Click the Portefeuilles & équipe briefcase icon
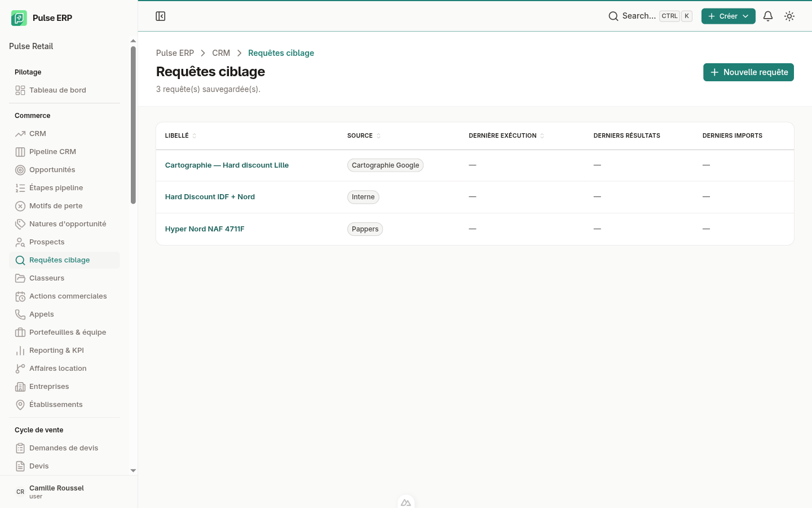The image size is (812, 508). [x=20, y=332]
